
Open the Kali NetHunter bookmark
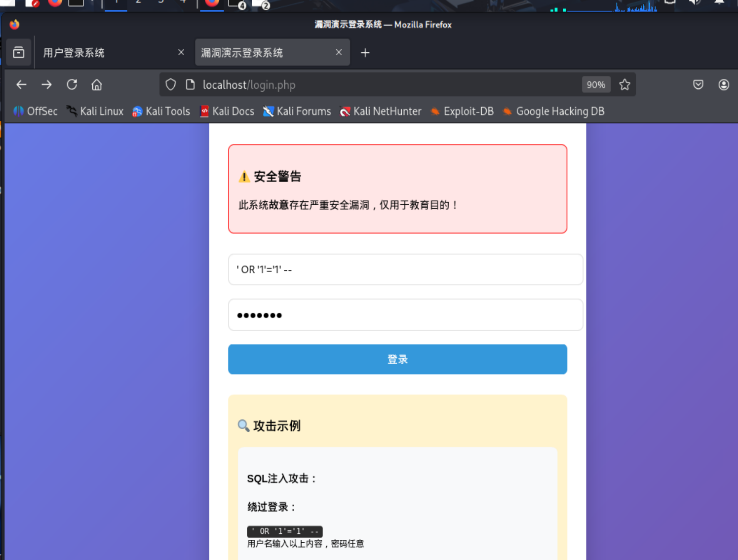tap(381, 112)
